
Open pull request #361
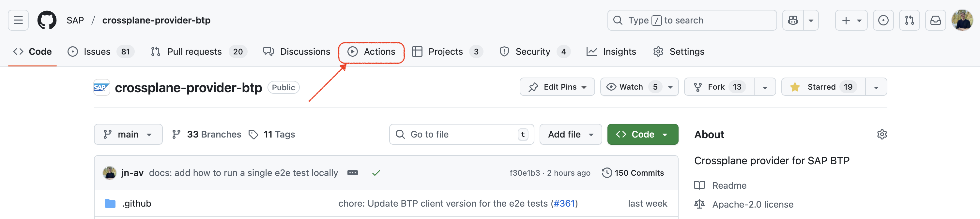(565, 203)
